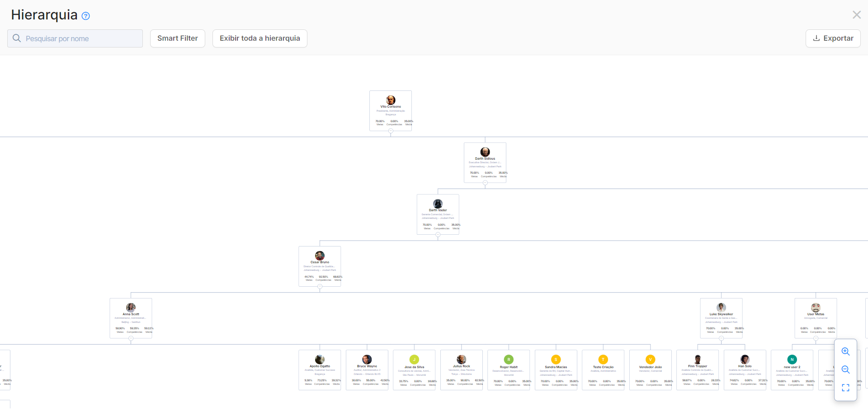Screen dimensions: 868x412
Task: Click Bruce Wayne's 55.00% Competências value
Action: click(x=371, y=380)
